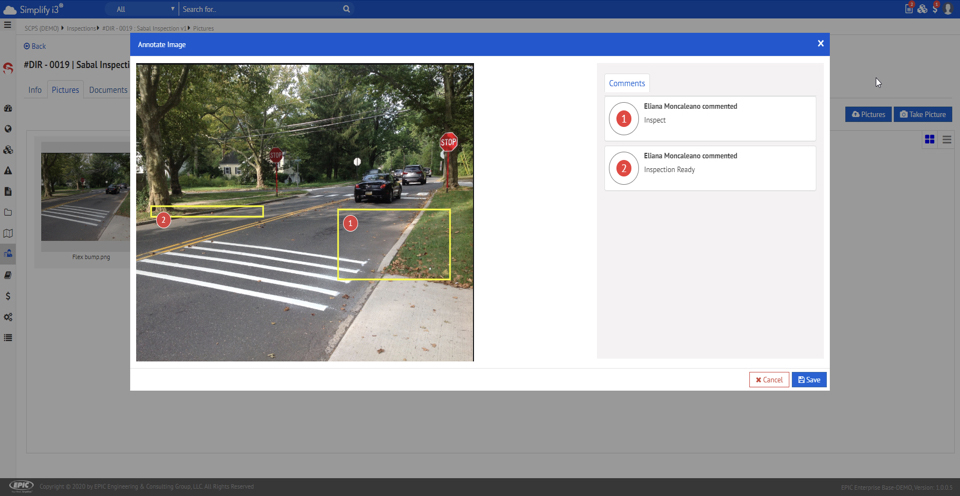Open the user profile avatar
960x496 pixels.
(x=947, y=9)
